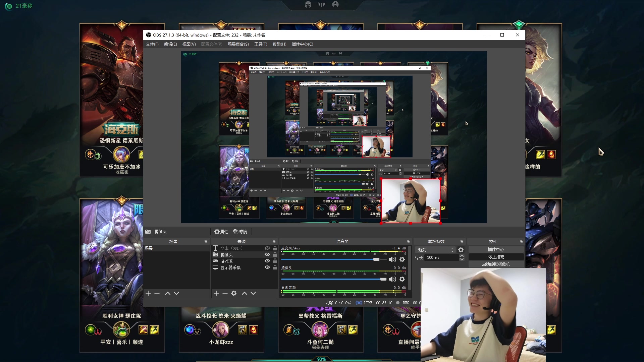Toggle lock on 显示器采集 source

point(275,267)
